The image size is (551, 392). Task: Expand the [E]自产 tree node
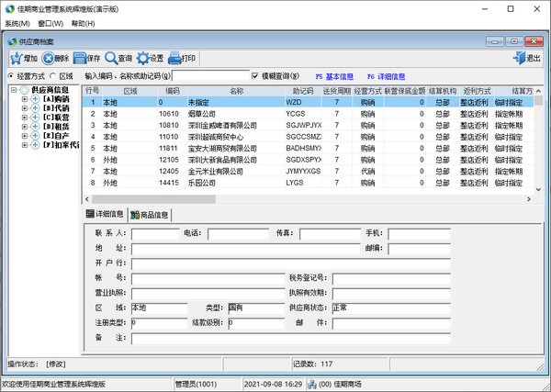[24, 136]
